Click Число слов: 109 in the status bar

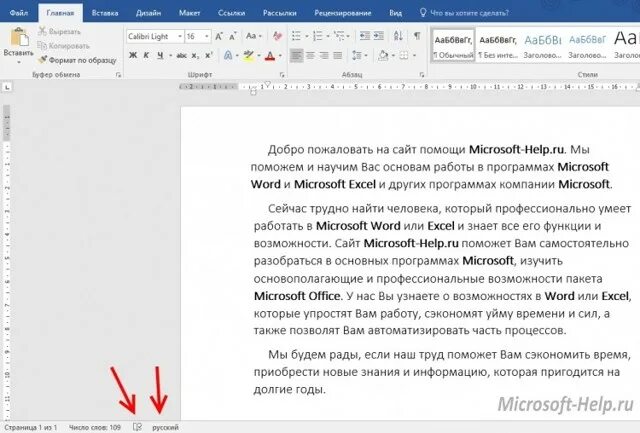(95, 427)
